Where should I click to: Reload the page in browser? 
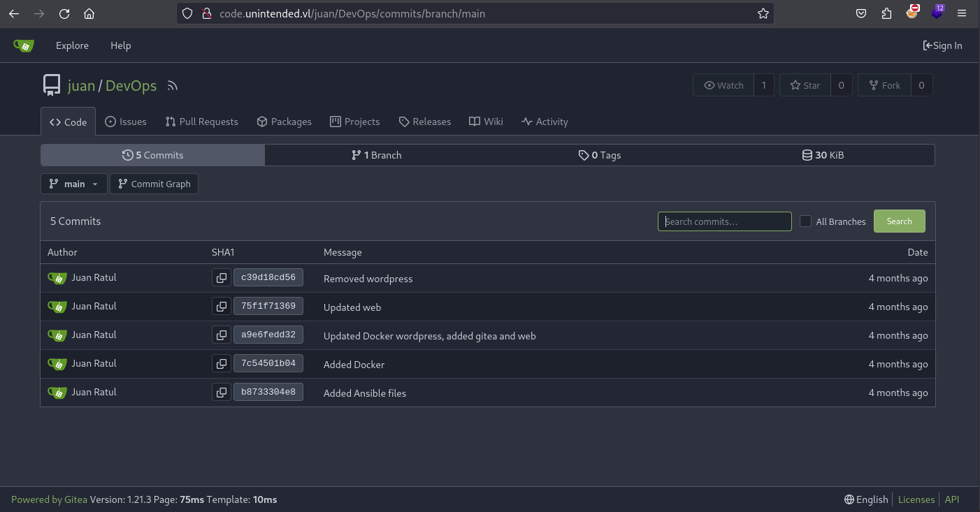pos(64,13)
